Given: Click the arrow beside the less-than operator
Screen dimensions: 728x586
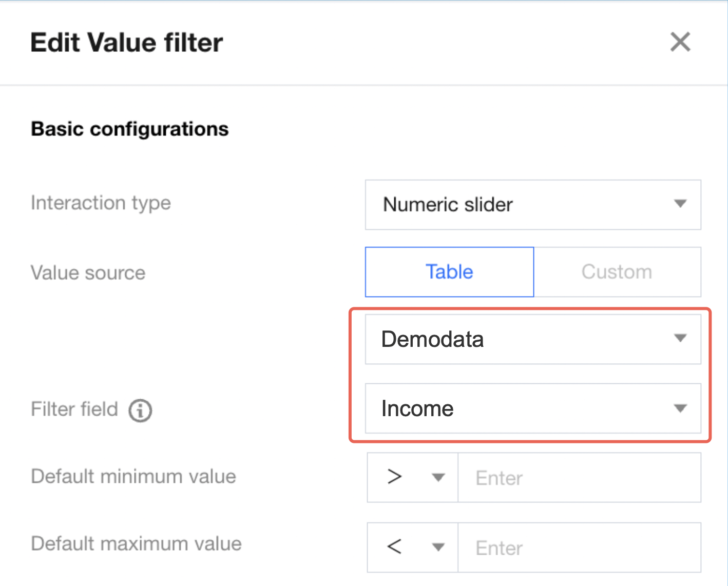Looking at the screenshot, I should pyautogui.click(x=438, y=547).
